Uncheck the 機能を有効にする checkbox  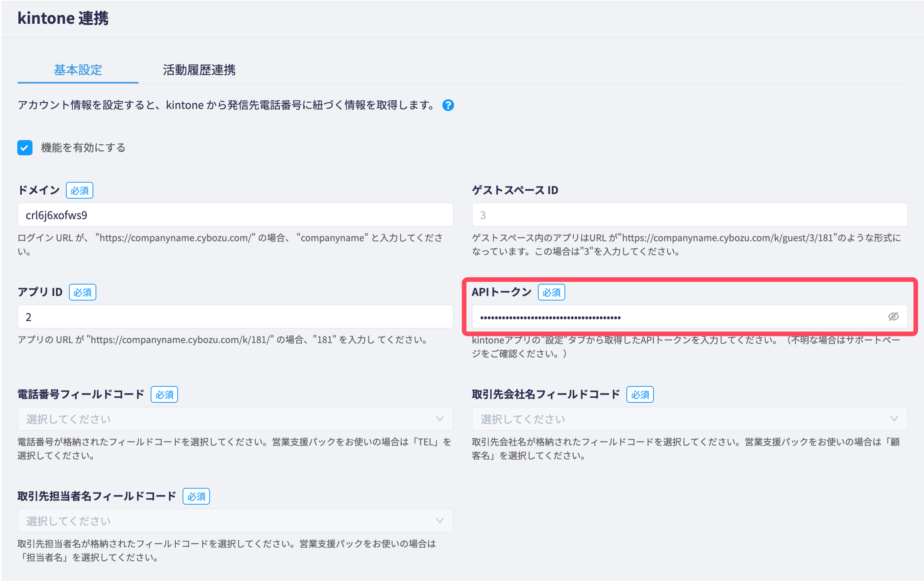(x=25, y=147)
